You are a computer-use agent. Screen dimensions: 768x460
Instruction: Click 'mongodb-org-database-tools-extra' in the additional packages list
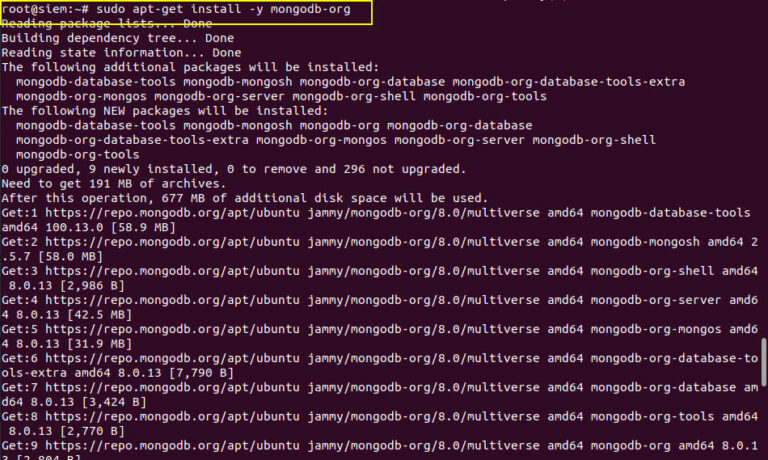[569, 82]
